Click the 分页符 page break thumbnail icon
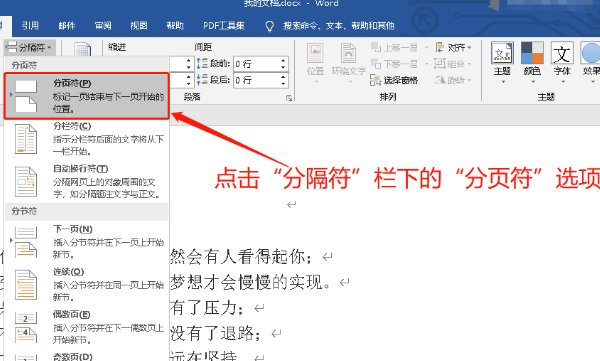Viewport: 600px width, 361px height. point(26,96)
